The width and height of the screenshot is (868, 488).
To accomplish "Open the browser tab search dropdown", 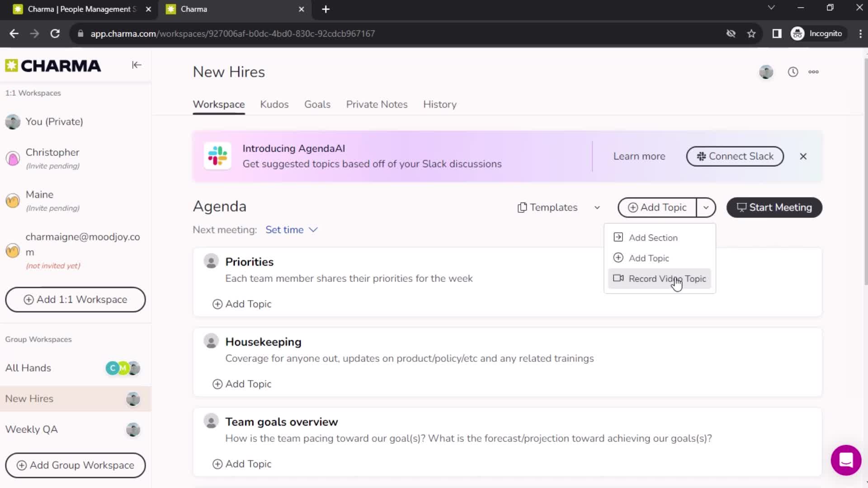I will pyautogui.click(x=771, y=8).
